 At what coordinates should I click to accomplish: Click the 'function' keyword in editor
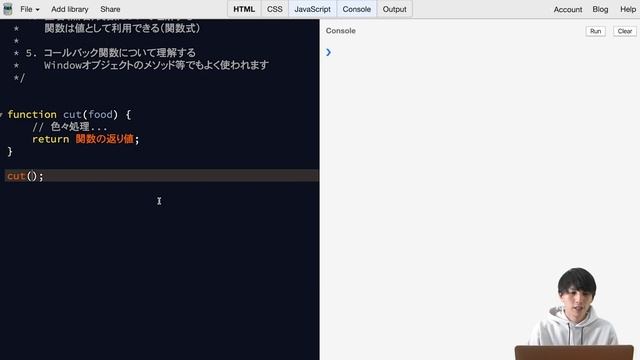coord(32,114)
